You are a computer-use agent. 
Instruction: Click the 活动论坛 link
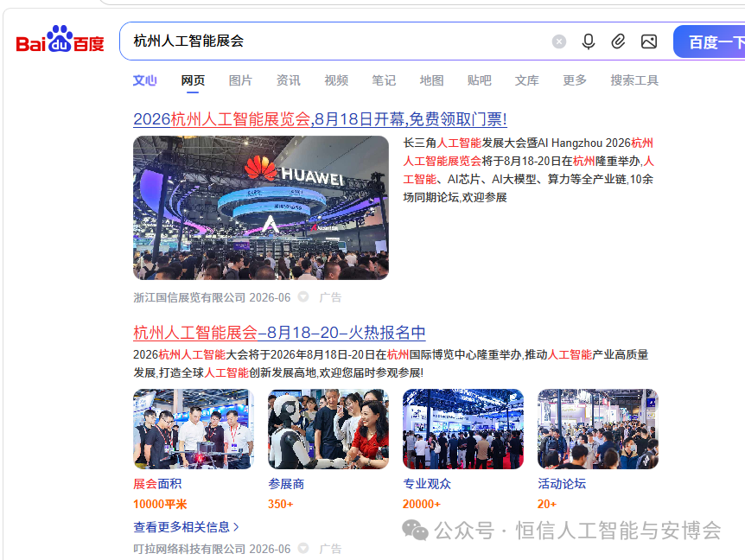pyautogui.click(x=562, y=484)
